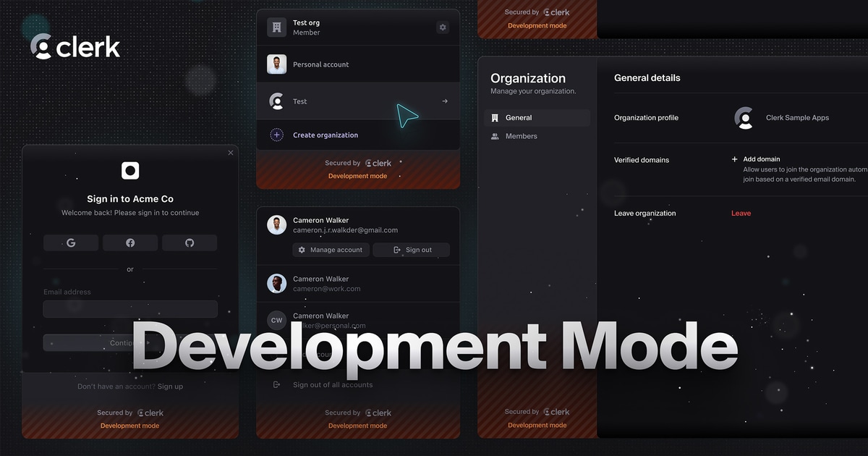
Task: Click 'Secured by clerk' under organization switcher
Action: point(358,164)
